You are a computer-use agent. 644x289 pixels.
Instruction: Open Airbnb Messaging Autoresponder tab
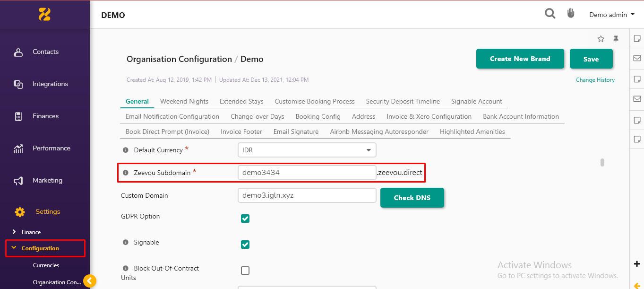pyautogui.click(x=379, y=131)
